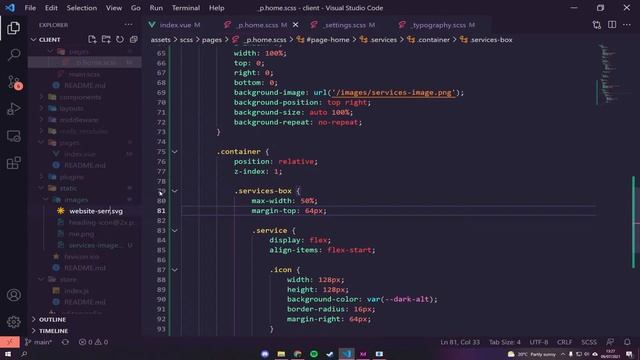Open remote window indicator in status bar
Screen dimensions: 640x360
pos(10,342)
